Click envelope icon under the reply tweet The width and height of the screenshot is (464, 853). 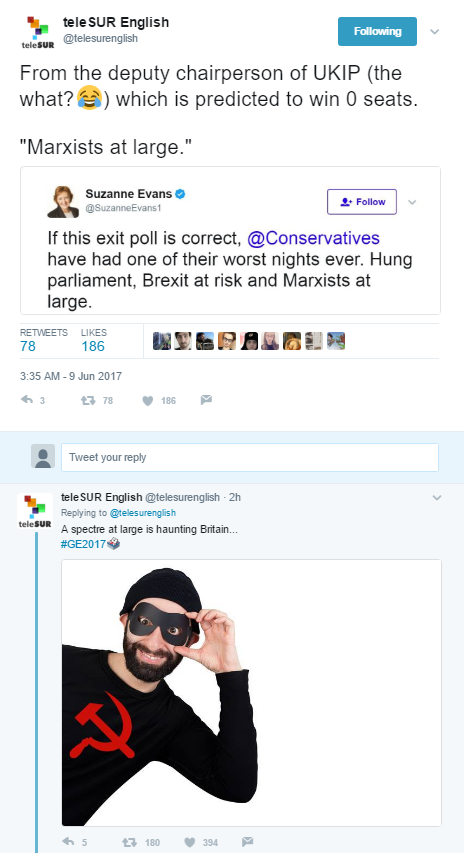(247, 842)
